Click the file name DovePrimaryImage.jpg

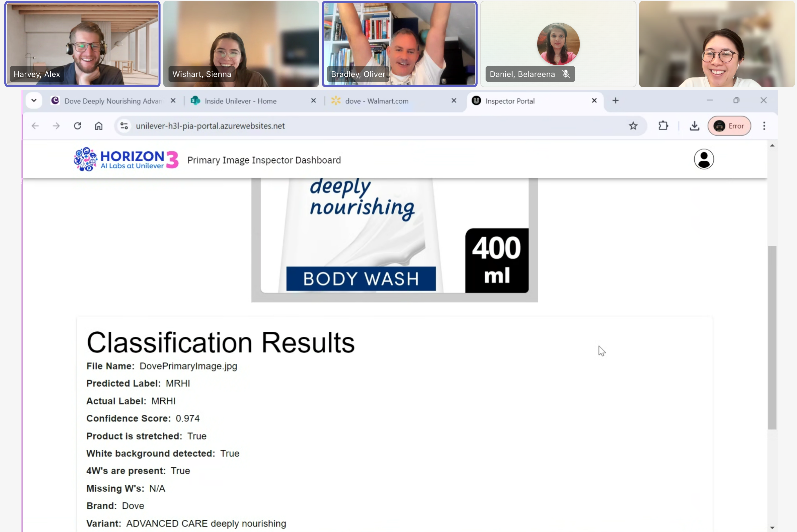pyautogui.click(x=188, y=366)
